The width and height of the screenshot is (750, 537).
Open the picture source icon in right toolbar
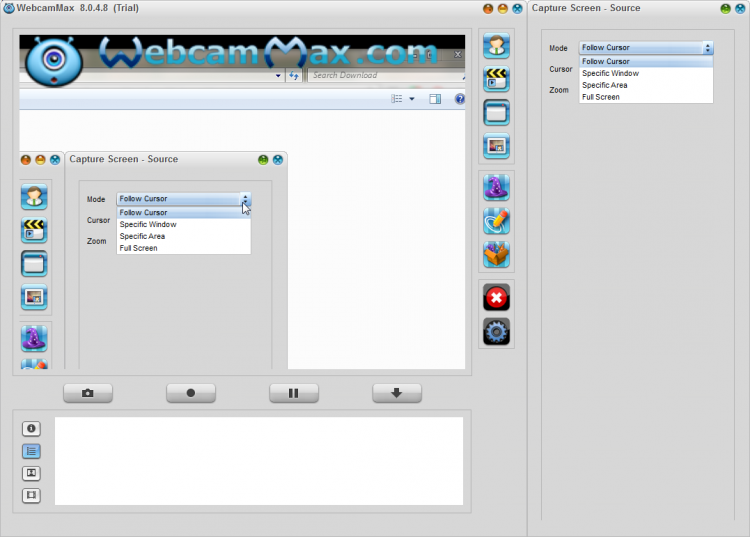click(496, 145)
